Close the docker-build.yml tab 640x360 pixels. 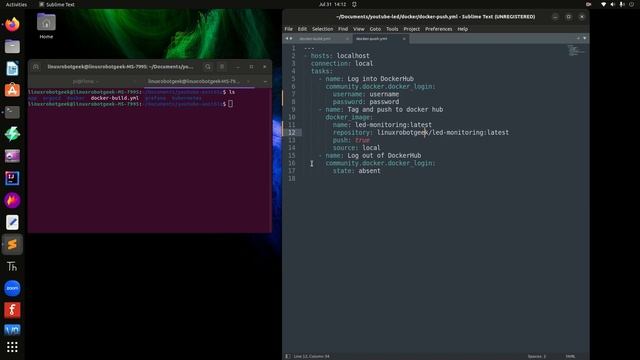click(347, 39)
